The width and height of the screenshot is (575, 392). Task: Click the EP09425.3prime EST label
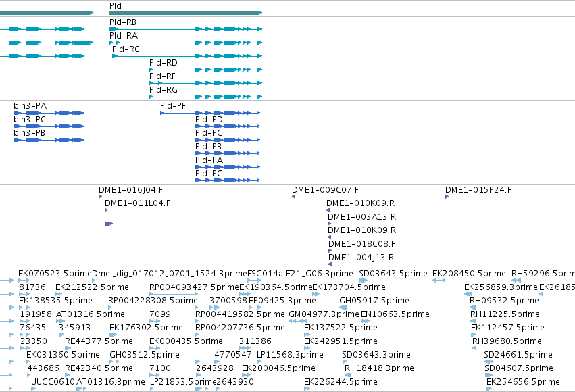pos(282,301)
